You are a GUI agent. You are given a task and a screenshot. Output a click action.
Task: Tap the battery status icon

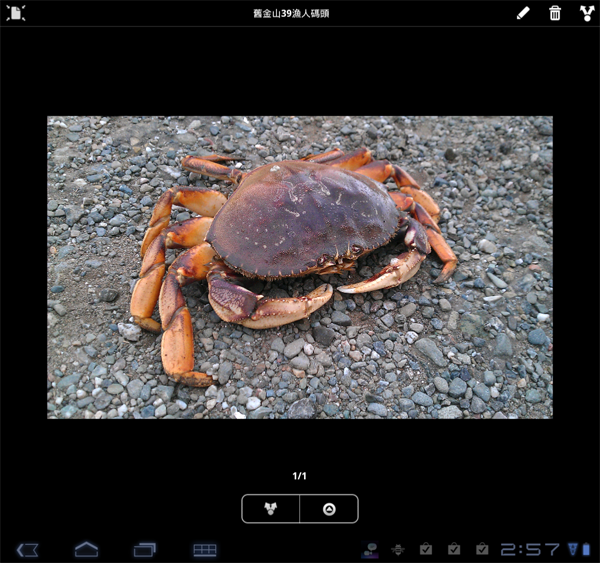(x=586, y=549)
